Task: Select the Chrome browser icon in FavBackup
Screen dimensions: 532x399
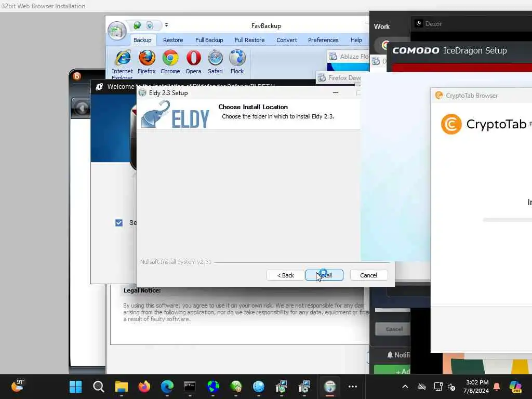Action: point(170,62)
